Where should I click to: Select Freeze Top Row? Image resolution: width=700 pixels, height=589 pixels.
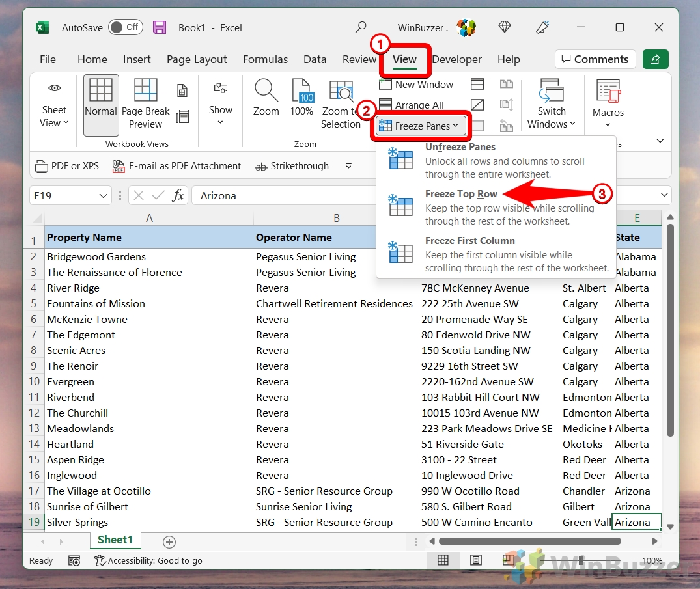[462, 193]
